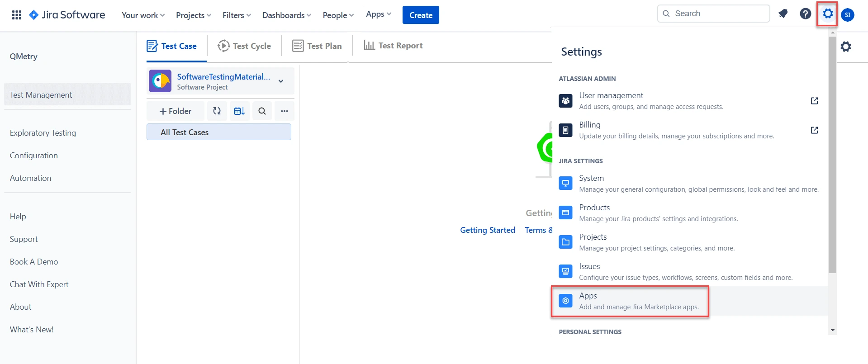Click the Issues settings icon
This screenshot has height=364, width=868.
tap(565, 271)
